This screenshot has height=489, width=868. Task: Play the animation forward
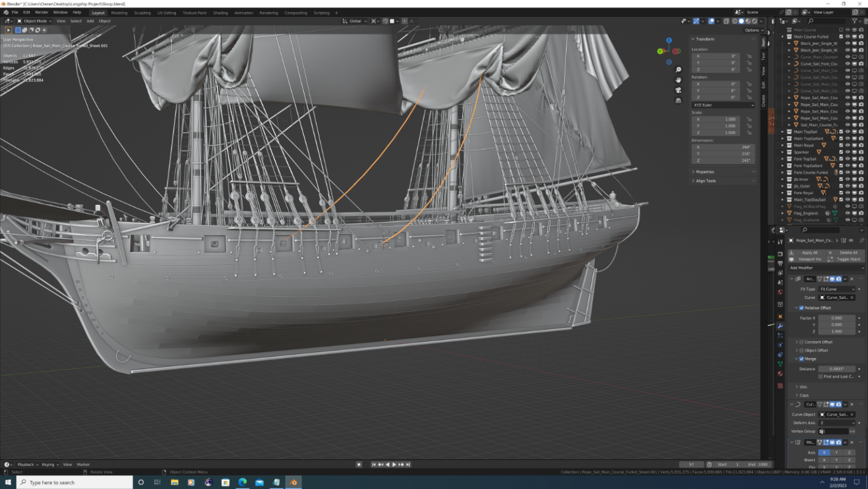pyautogui.click(x=394, y=464)
